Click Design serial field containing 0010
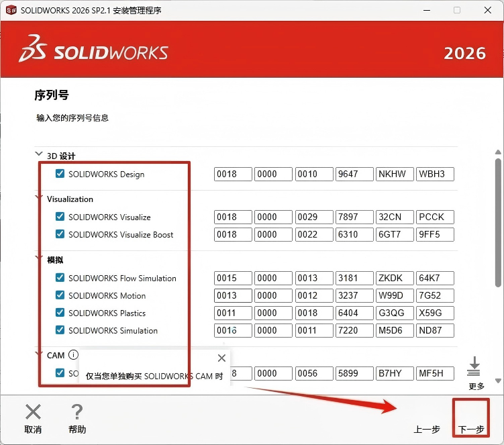The height and width of the screenshot is (445, 504). pyautogui.click(x=314, y=174)
